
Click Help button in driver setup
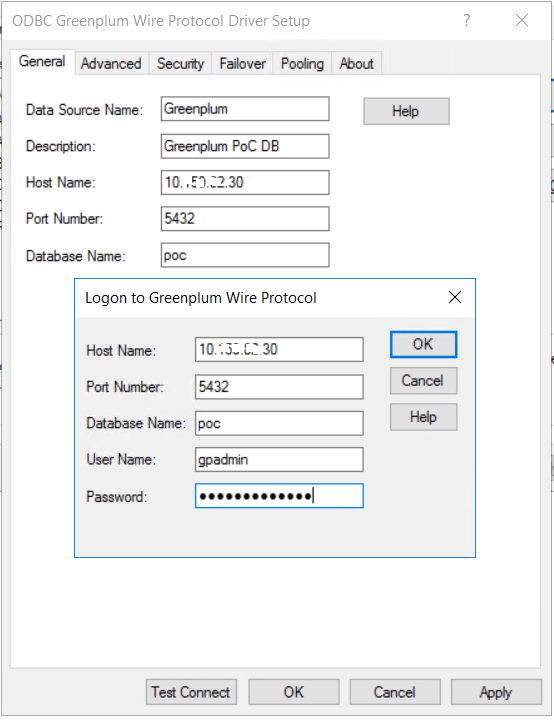[x=406, y=111]
